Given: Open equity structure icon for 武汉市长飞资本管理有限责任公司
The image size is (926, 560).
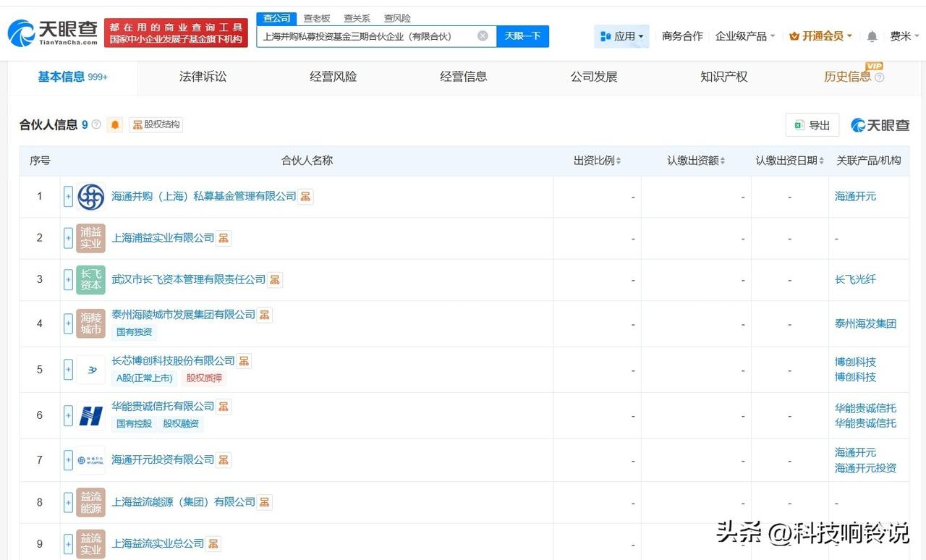Looking at the screenshot, I should (x=275, y=279).
